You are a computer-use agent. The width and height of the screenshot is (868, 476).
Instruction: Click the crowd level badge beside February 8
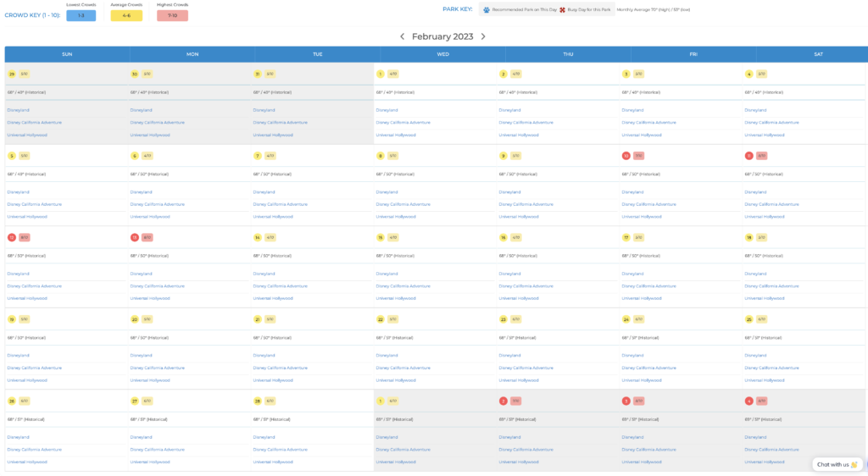click(393, 156)
